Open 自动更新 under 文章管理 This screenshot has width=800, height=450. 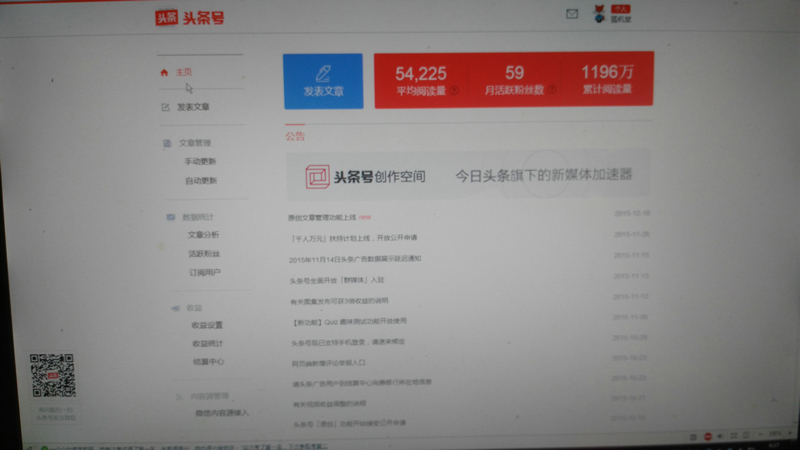(201, 181)
